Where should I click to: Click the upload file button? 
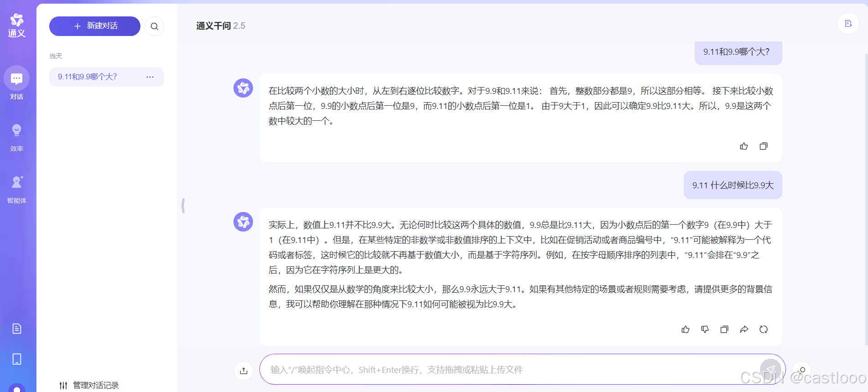pyautogui.click(x=243, y=371)
